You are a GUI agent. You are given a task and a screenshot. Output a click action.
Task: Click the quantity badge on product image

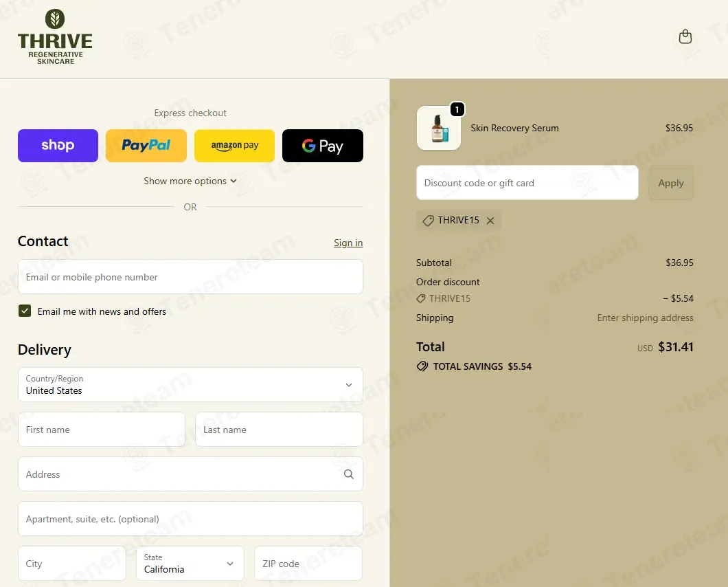[457, 109]
